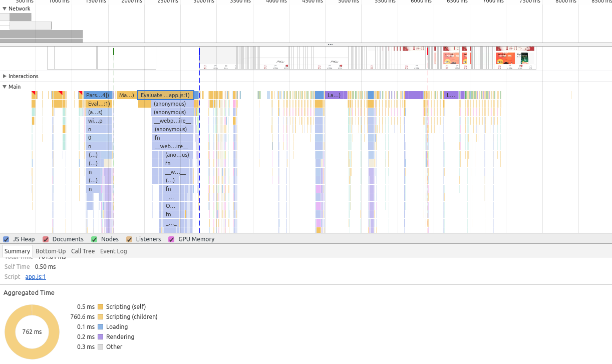
Task: Select the 'Evaluate ...app.js:1)' flame block
Action: [166, 95]
